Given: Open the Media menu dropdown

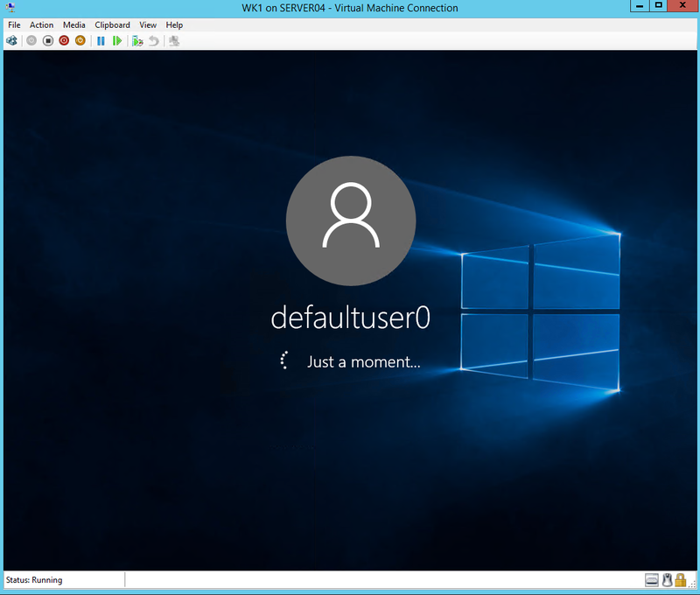Looking at the screenshot, I should (x=73, y=24).
